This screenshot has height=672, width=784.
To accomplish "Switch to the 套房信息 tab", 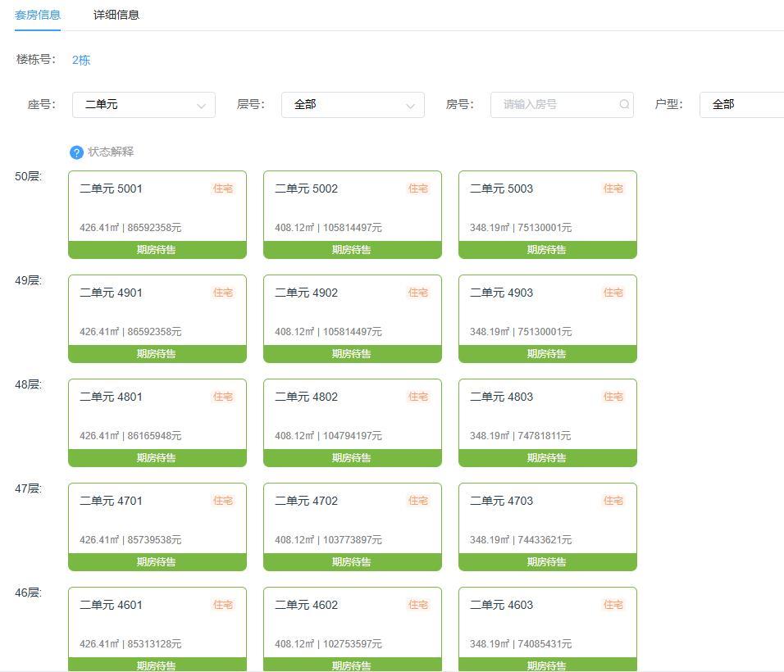I will pos(38,15).
